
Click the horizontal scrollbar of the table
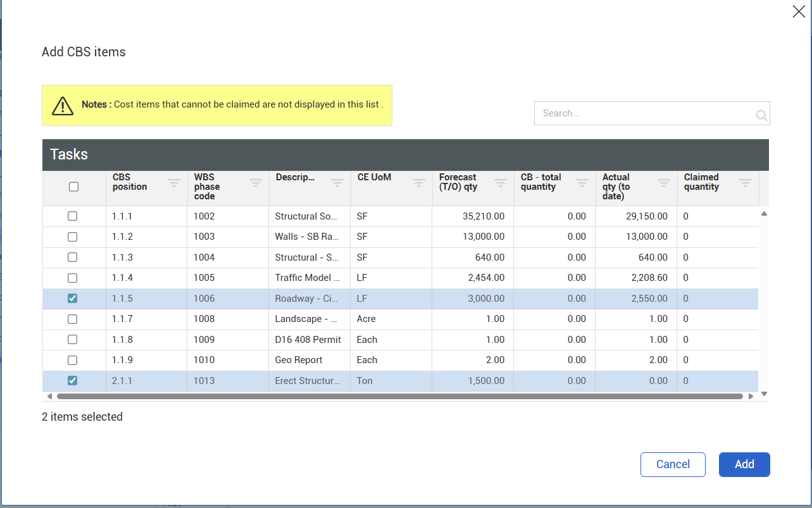pos(399,397)
